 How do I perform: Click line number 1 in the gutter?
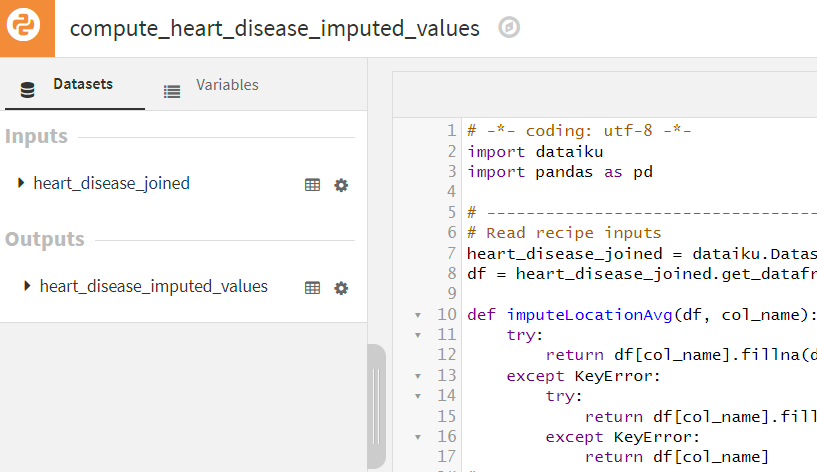(x=451, y=130)
